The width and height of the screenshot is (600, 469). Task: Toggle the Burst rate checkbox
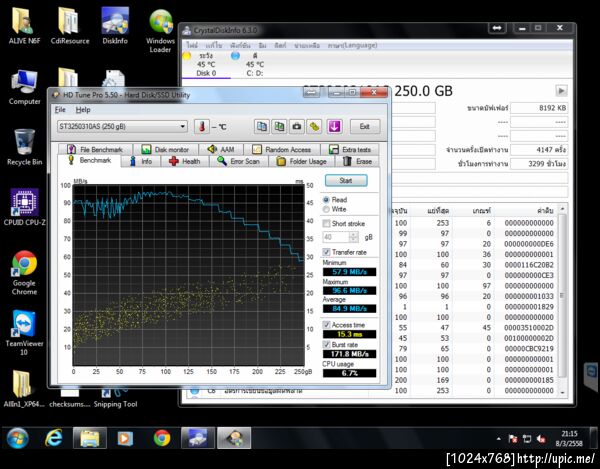point(326,344)
